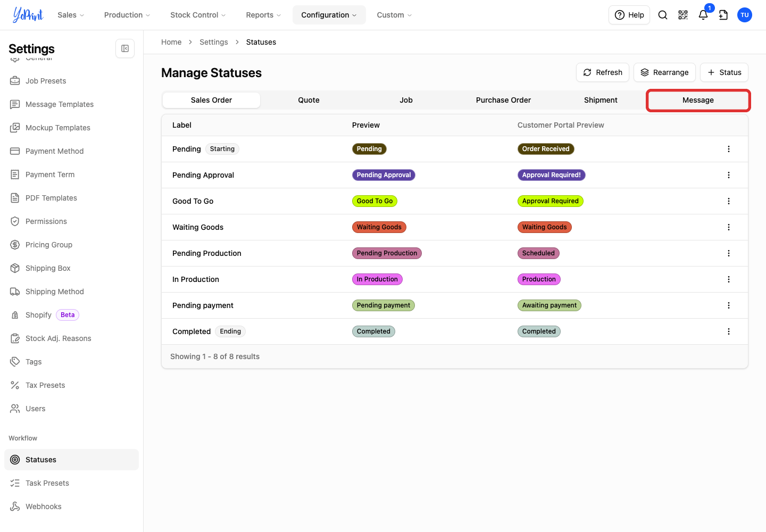The image size is (766, 532).
Task: Collapse the Settings sidebar panel icon
Action: 125,48
